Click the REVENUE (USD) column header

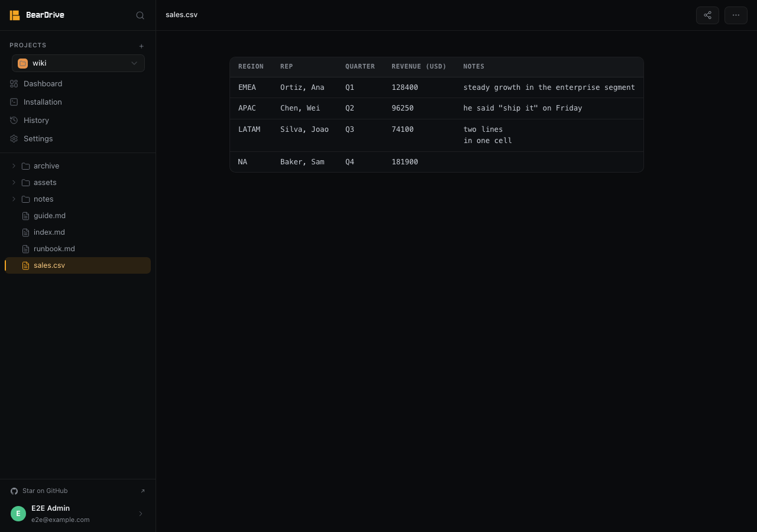(x=419, y=67)
